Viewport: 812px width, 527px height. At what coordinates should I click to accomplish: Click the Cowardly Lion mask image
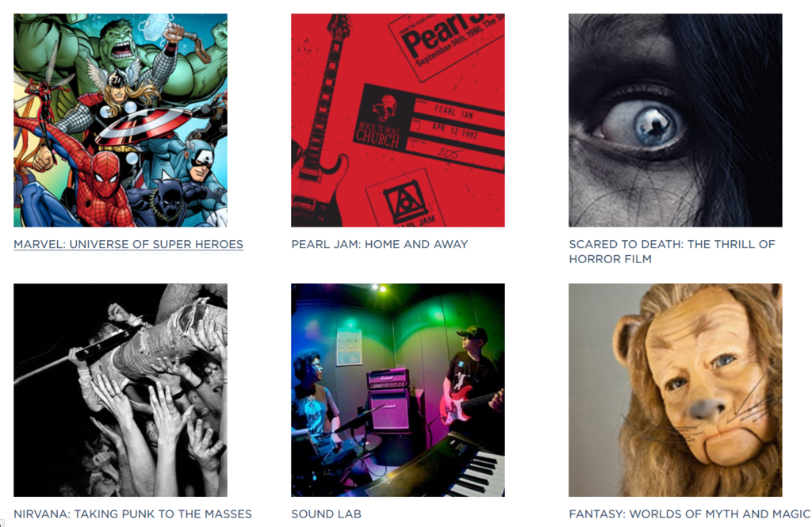coord(676,390)
